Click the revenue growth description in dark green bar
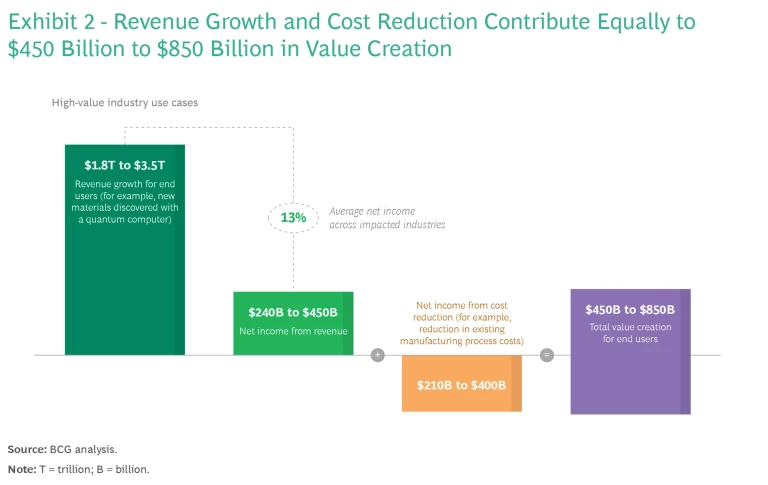The image size is (768, 485). coord(124,202)
